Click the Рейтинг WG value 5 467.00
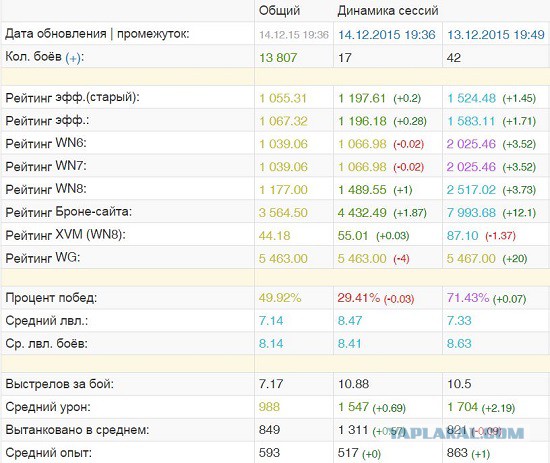The width and height of the screenshot is (550, 463). 471,259
